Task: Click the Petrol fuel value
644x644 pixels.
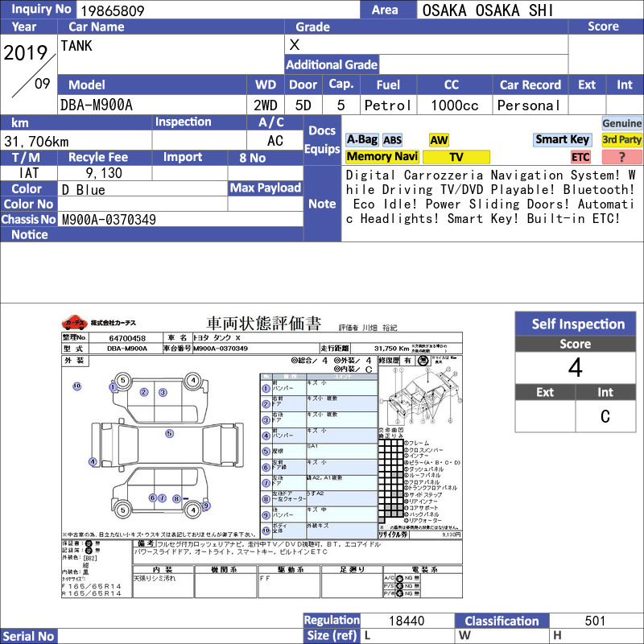Action: pos(388,105)
